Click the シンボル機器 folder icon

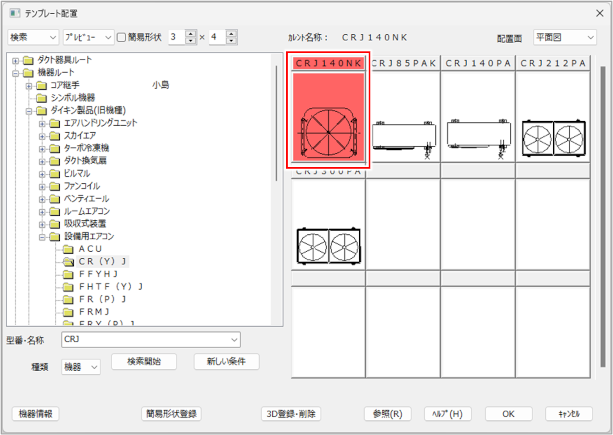[x=41, y=98]
